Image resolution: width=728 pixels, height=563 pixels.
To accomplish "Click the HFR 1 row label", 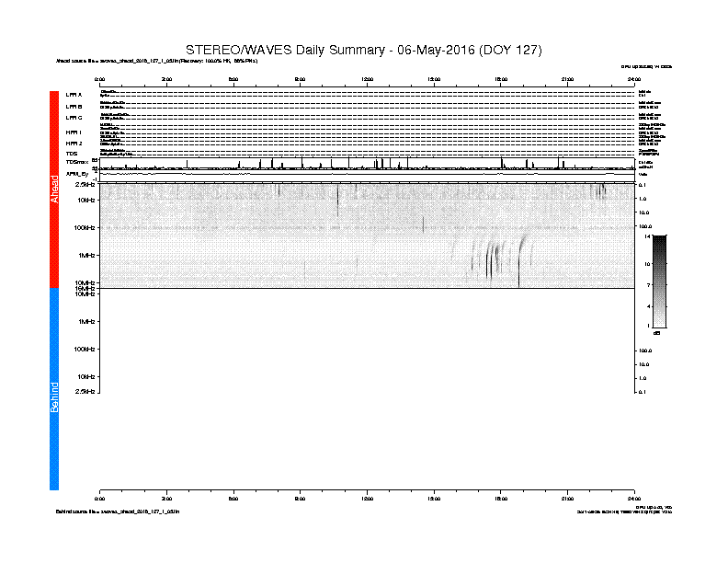I will (x=74, y=132).
